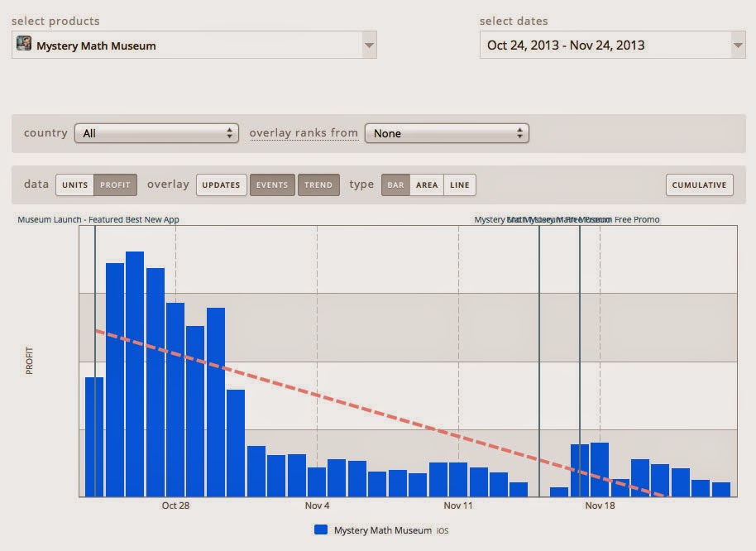Switch data to Units
Image resolution: width=756 pixels, height=551 pixels.
click(x=74, y=185)
